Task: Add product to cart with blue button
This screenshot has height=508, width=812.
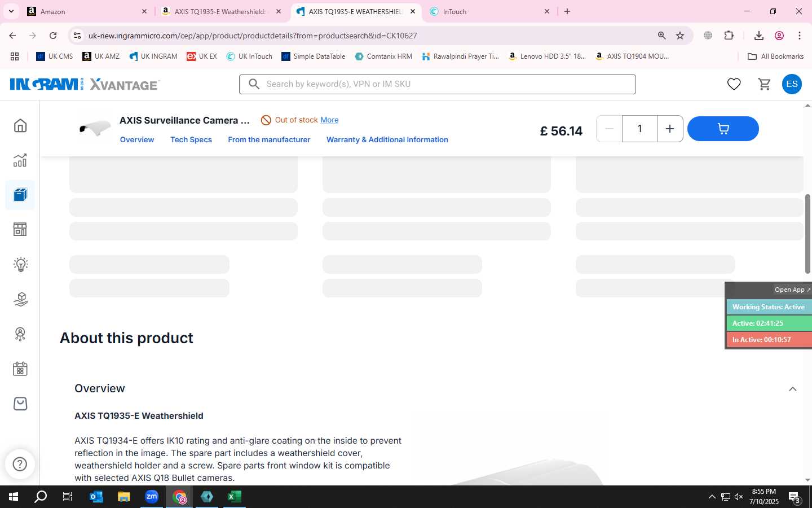Action: pyautogui.click(x=723, y=129)
